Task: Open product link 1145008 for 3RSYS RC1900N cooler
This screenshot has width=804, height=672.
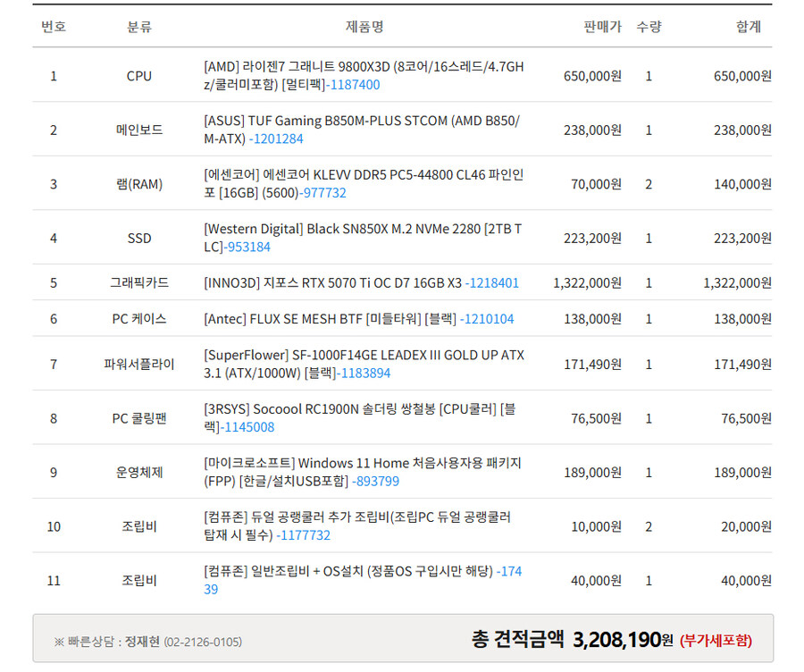Action: [x=247, y=427]
